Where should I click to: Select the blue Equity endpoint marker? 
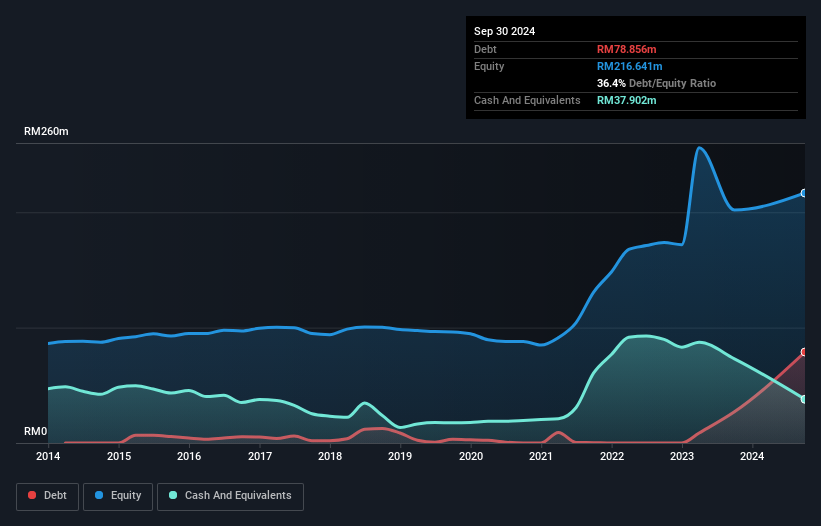tap(804, 193)
